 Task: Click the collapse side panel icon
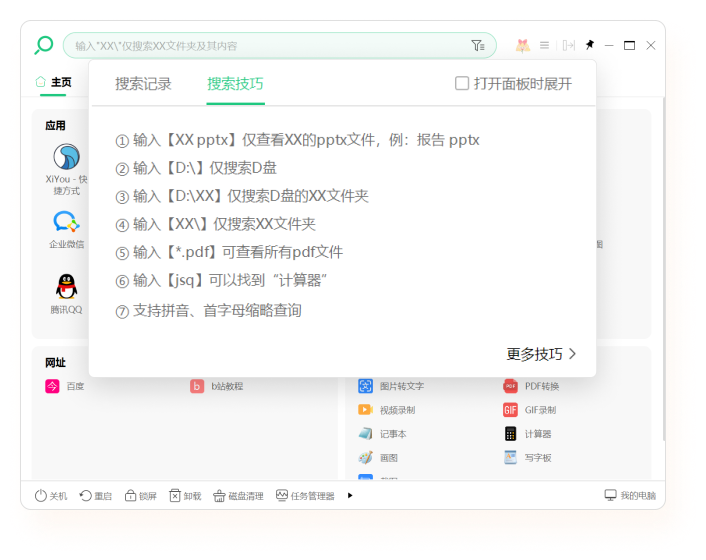point(569,45)
